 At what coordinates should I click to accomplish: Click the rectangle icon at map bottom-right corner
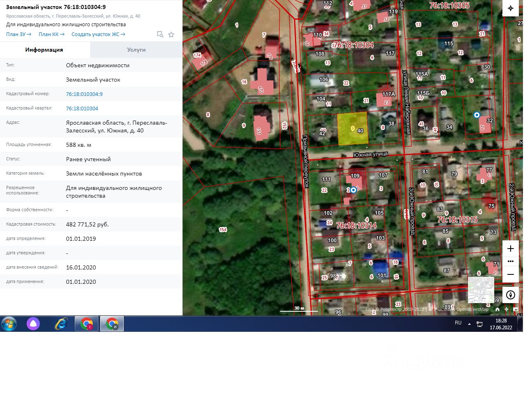coord(516,309)
